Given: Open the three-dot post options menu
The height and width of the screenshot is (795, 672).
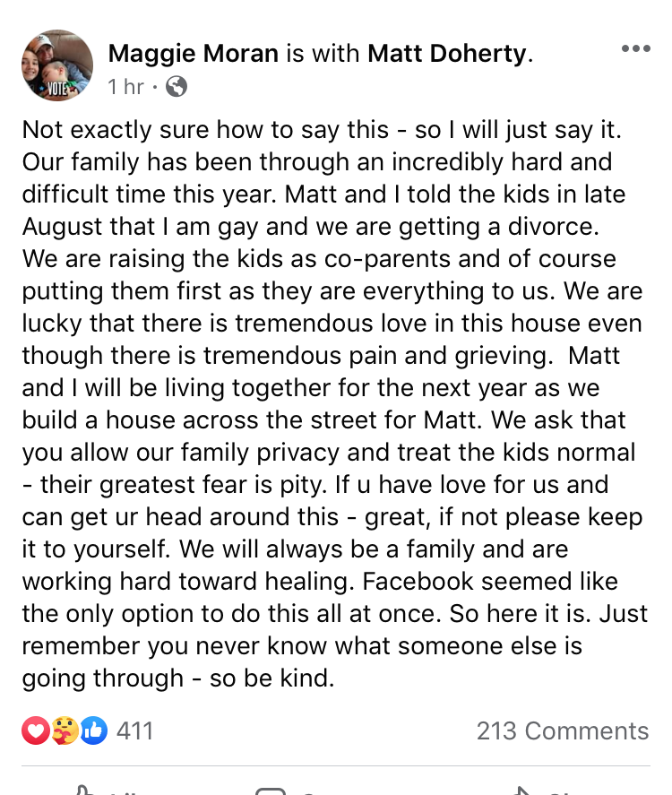Looking at the screenshot, I should tap(635, 48).
